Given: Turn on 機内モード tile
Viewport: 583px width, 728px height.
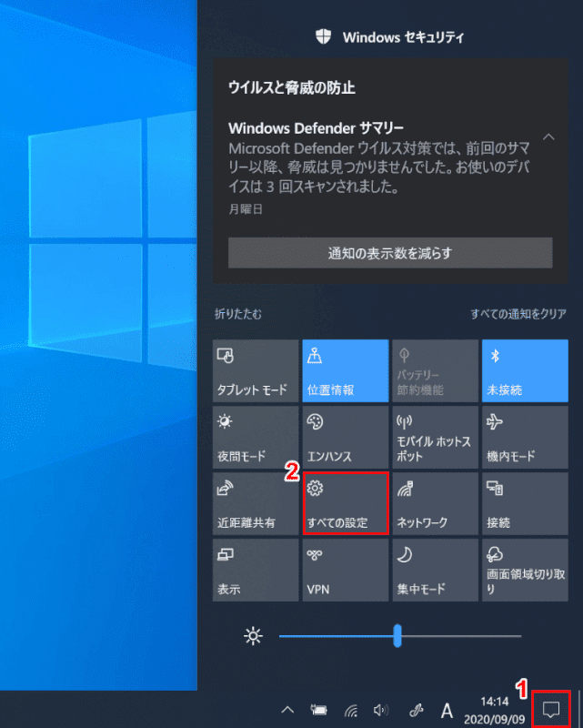Looking at the screenshot, I should 525,438.
